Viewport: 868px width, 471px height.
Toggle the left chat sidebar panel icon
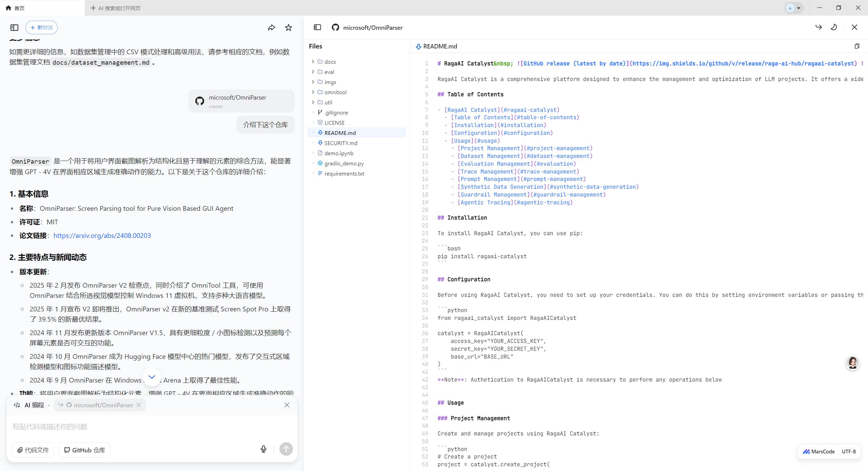pyautogui.click(x=14, y=27)
